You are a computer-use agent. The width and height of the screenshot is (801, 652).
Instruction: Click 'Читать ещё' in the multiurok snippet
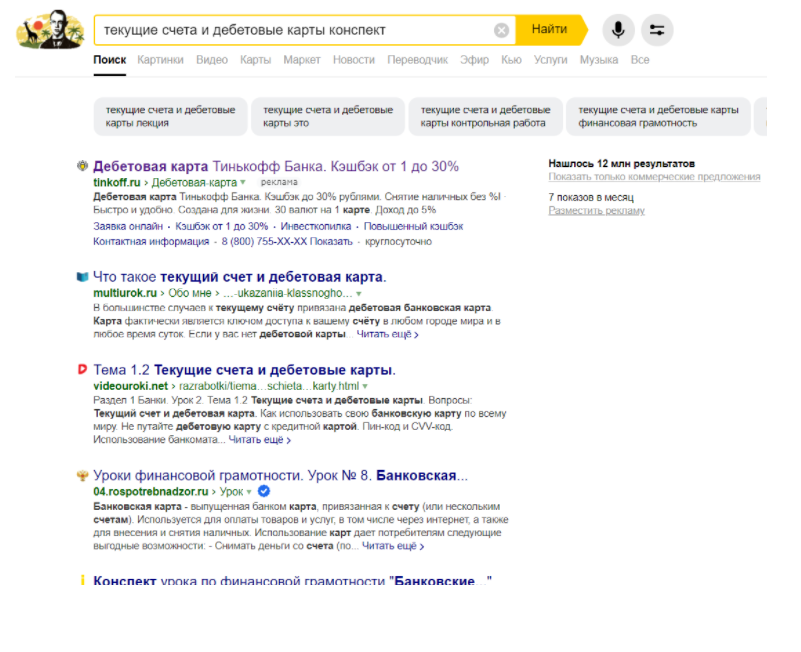coord(387,334)
